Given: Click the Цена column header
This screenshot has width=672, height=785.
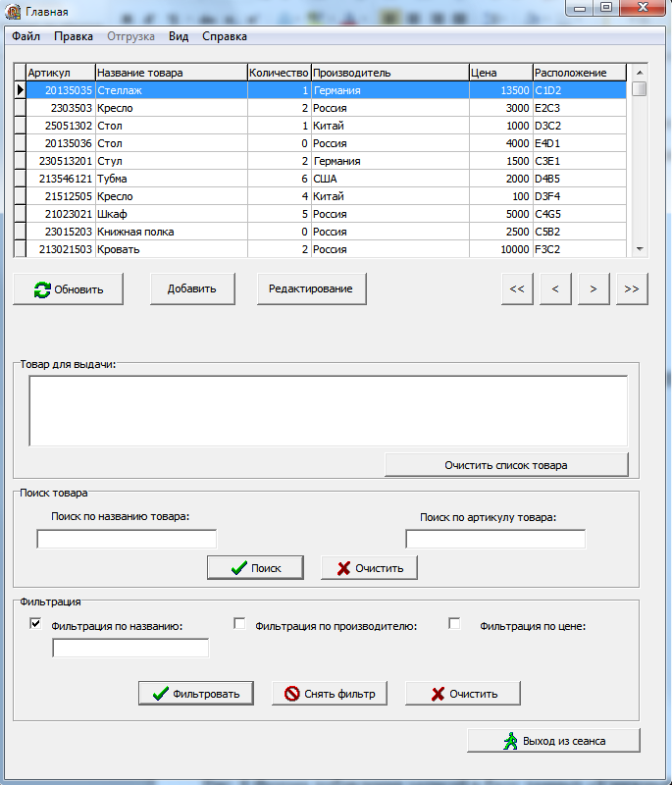Looking at the screenshot, I should [501, 73].
